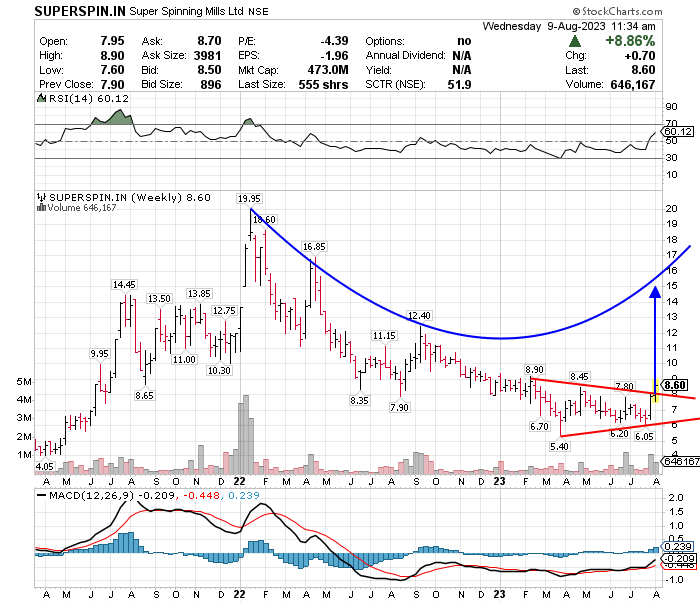Click the Bid value 8.50
This screenshot has width=700, height=603.
[209, 70]
